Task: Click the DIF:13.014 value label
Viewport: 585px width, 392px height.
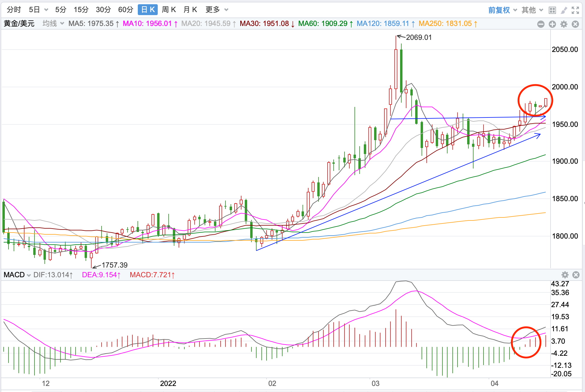Action: click(53, 275)
